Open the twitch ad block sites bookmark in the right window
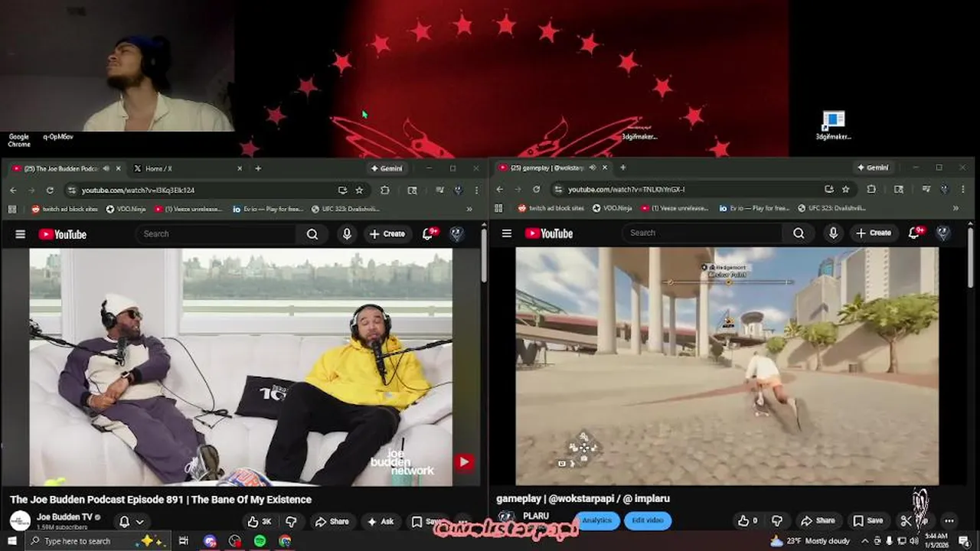Image resolution: width=980 pixels, height=551 pixels. tap(550, 208)
